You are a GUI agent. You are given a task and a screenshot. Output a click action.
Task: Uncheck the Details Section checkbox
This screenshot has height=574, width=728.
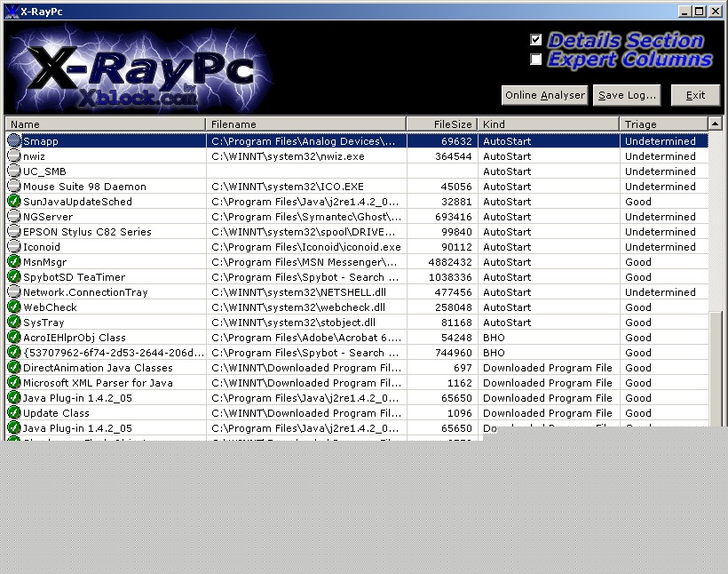pos(535,39)
